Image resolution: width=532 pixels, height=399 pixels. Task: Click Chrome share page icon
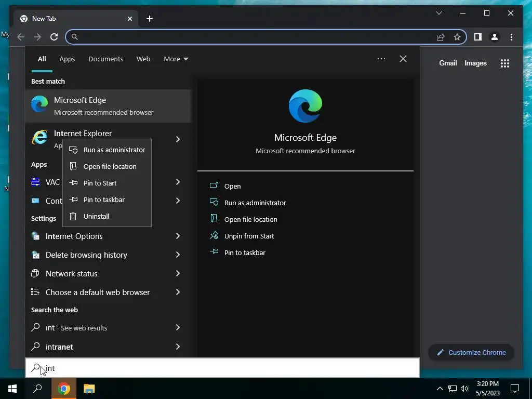[441, 37]
